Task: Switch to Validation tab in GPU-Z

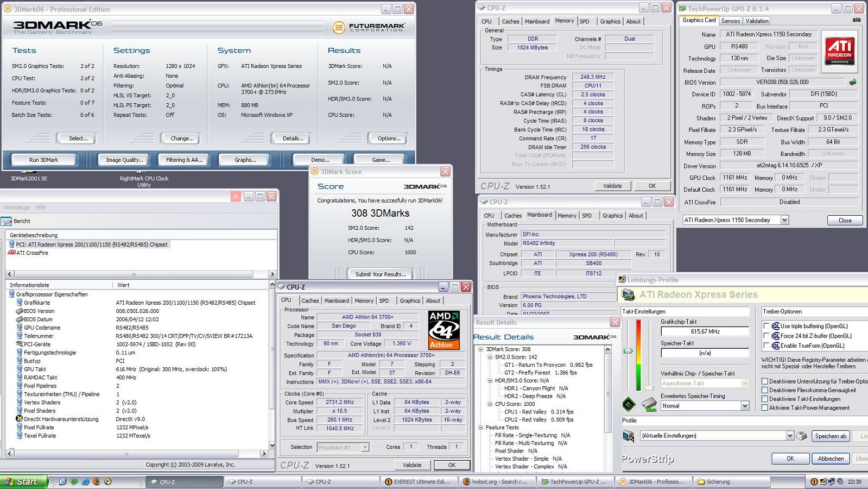Action: (x=757, y=21)
